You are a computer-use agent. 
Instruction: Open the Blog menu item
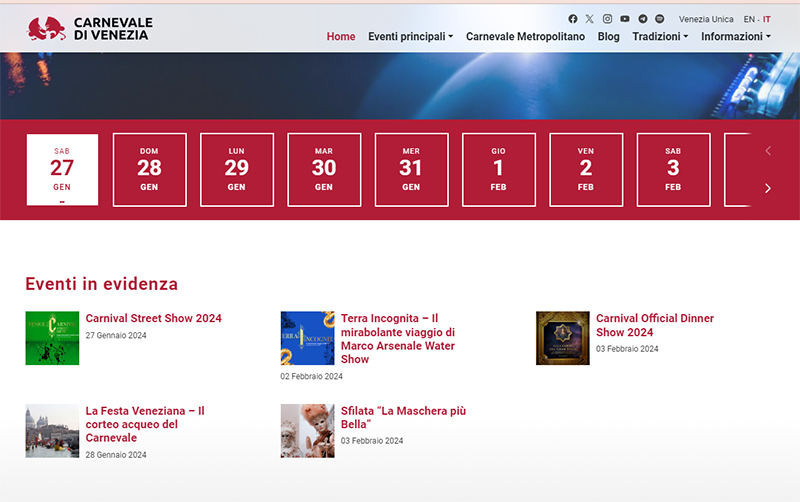pos(608,37)
